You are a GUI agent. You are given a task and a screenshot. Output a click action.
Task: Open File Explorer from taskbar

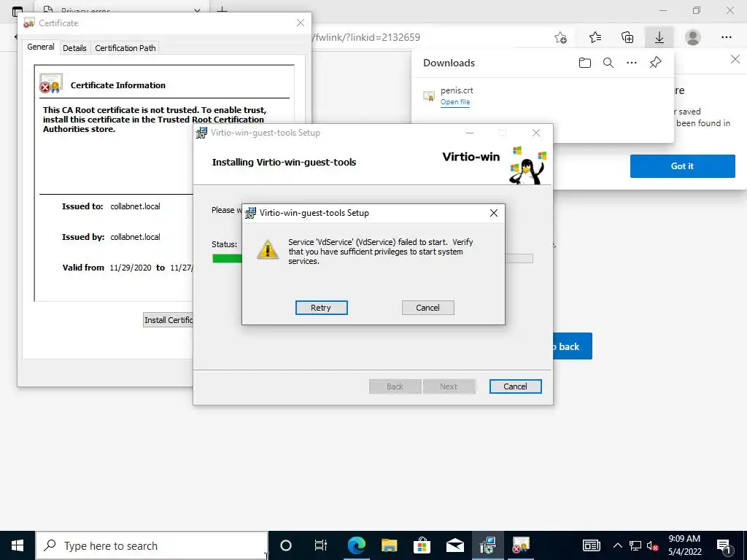390,545
